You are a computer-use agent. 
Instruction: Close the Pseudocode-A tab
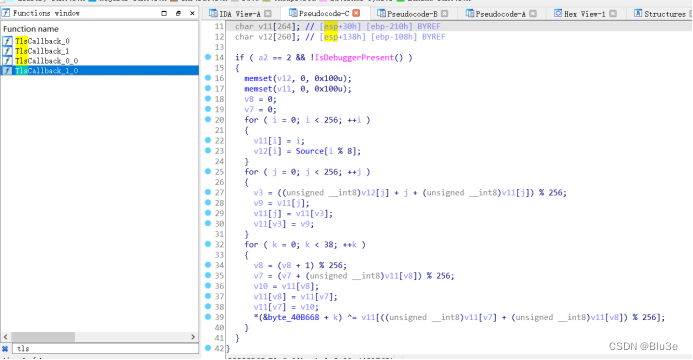pyautogui.click(x=533, y=14)
